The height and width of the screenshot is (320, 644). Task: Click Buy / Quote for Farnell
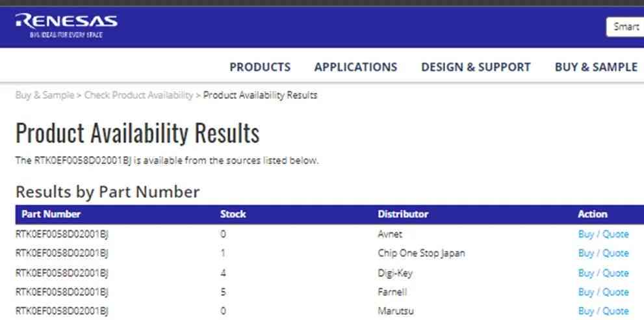603,292
